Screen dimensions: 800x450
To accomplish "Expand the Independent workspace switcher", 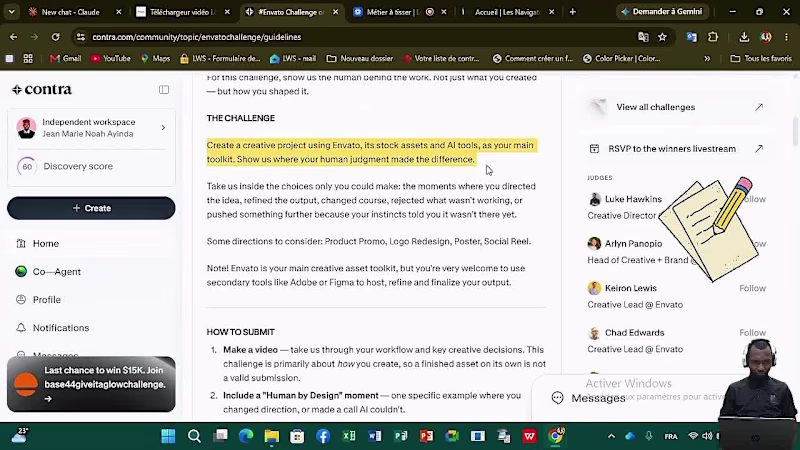I will tap(91, 128).
